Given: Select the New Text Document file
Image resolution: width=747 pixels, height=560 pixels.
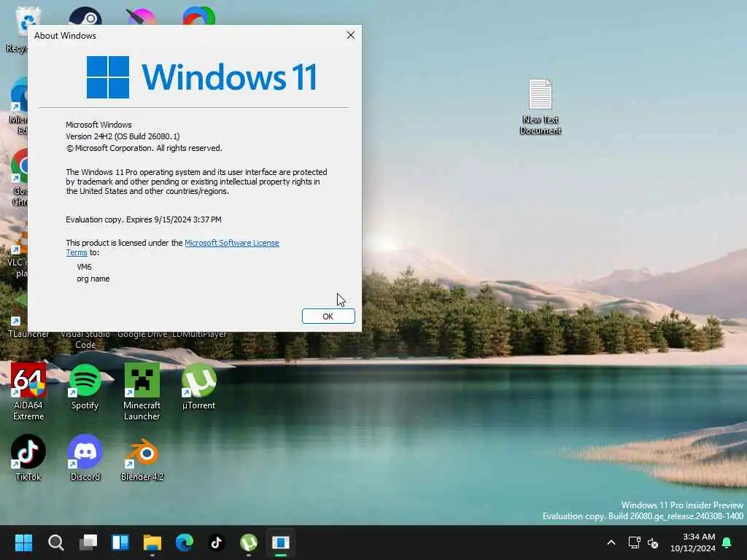Looking at the screenshot, I should coord(541,106).
